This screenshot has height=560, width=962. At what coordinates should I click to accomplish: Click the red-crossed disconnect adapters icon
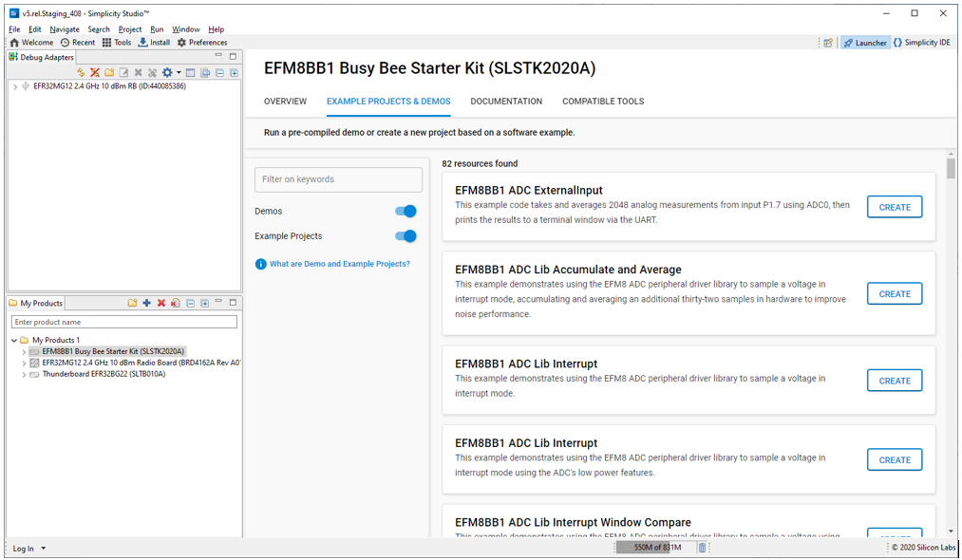click(x=94, y=72)
